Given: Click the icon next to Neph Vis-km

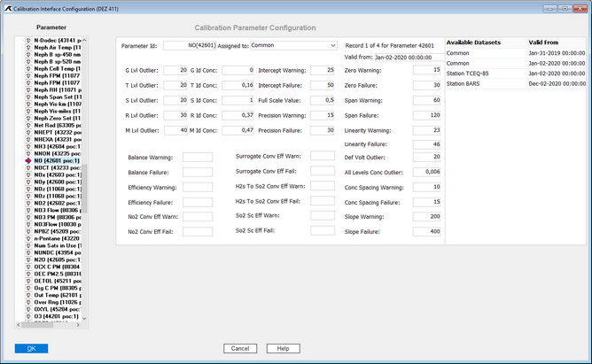Looking at the screenshot, I should 28,105.
